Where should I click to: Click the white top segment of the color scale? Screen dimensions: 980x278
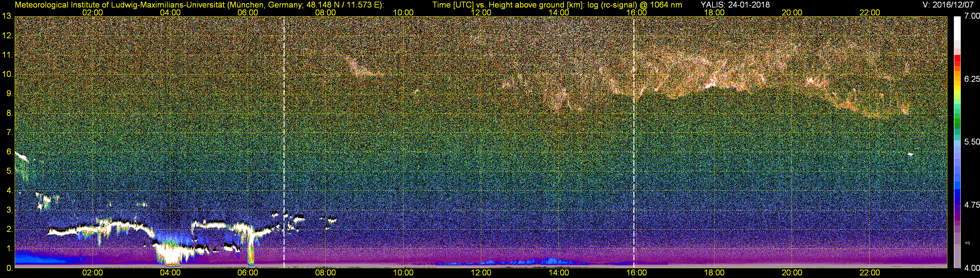coord(957,28)
